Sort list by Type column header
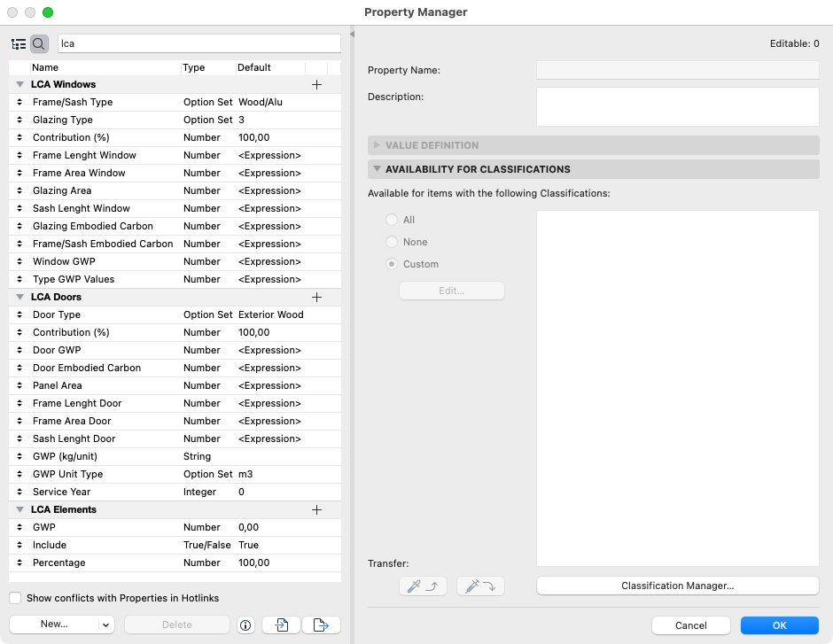This screenshot has width=833, height=644. (208, 67)
